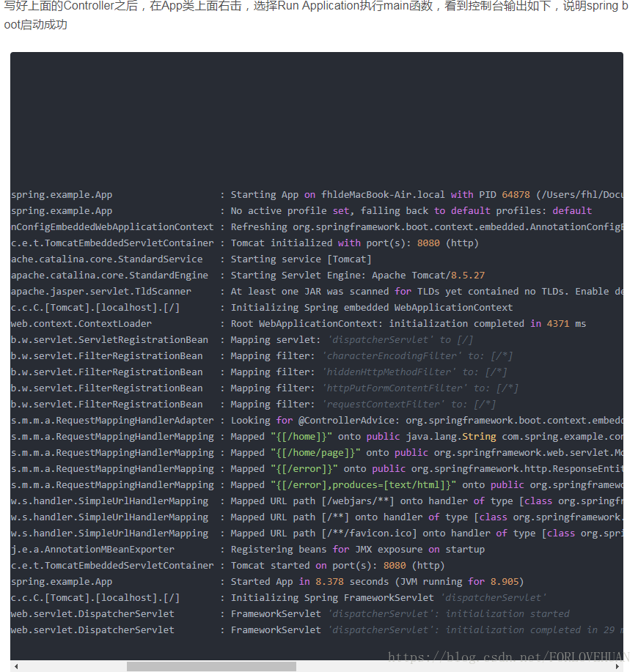Click 'Initializing Spring embedded WebApplicationContext' text

[372, 308]
